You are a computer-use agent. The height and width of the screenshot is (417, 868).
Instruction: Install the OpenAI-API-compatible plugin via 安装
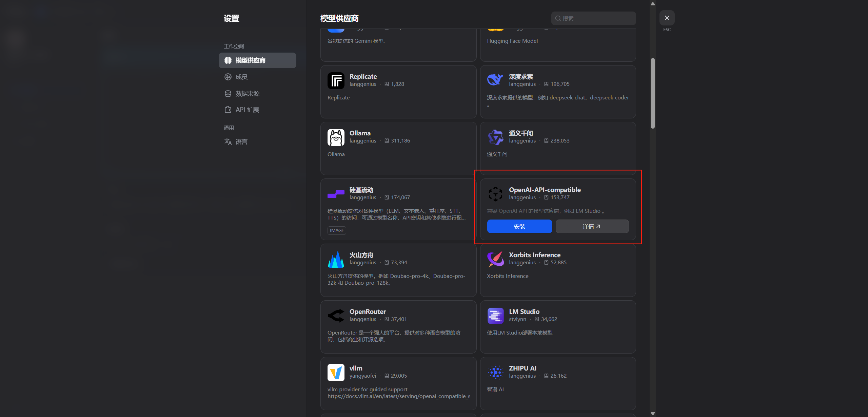(x=519, y=226)
